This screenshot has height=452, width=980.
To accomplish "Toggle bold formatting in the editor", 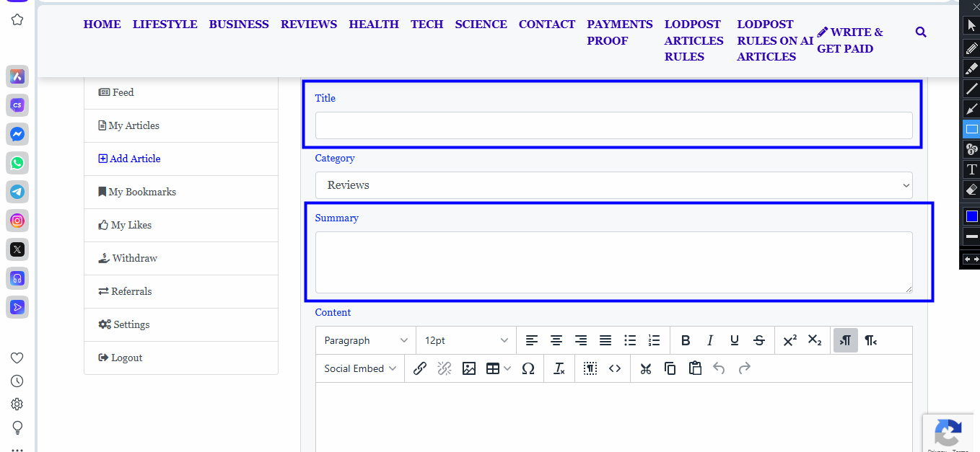I will [x=686, y=340].
